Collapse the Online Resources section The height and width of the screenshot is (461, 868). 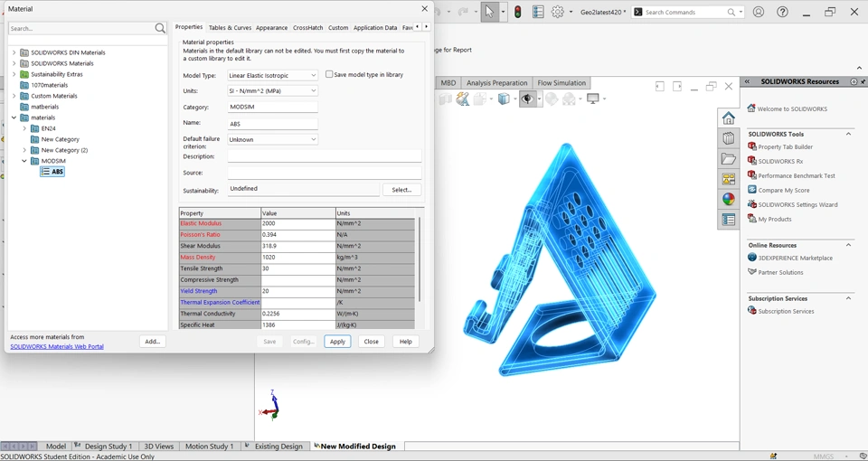tap(848, 245)
